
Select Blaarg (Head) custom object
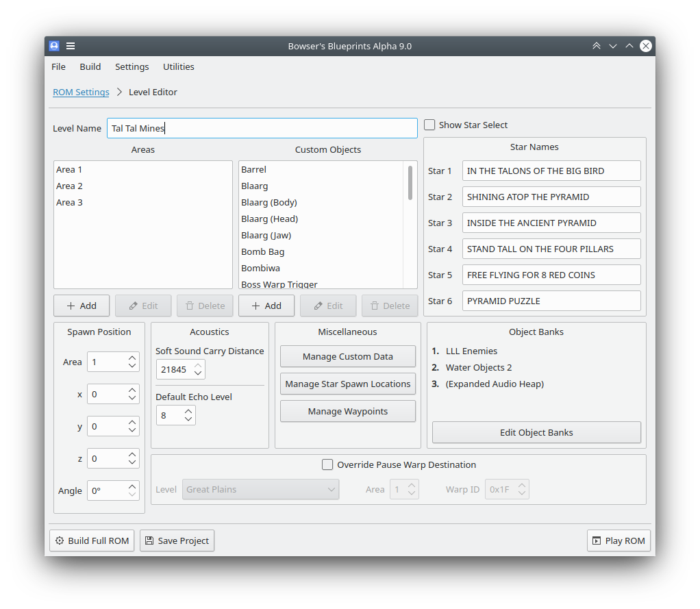[321, 219]
